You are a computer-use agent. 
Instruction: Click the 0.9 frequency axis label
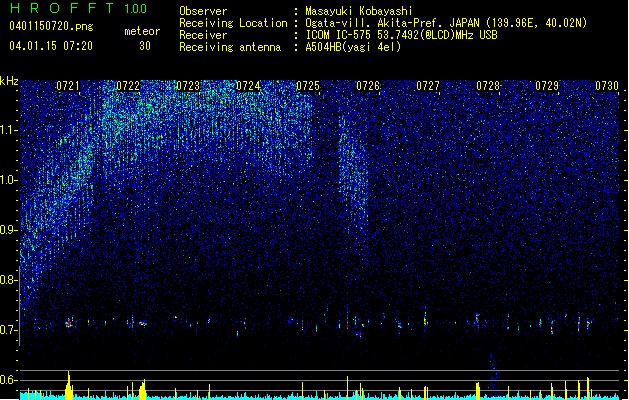(9, 230)
